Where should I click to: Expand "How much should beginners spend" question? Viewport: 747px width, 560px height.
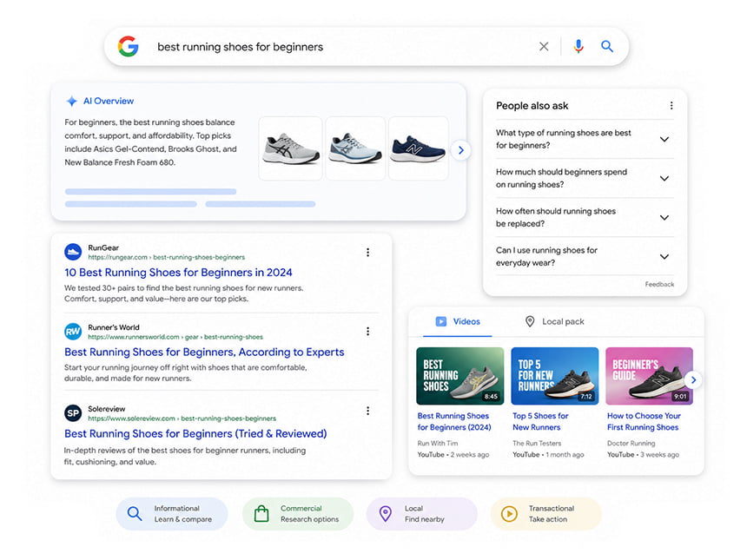coord(585,178)
